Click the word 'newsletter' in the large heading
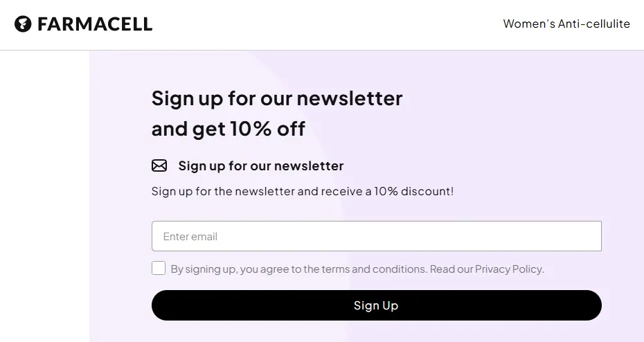The width and height of the screenshot is (644, 342). coord(349,98)
